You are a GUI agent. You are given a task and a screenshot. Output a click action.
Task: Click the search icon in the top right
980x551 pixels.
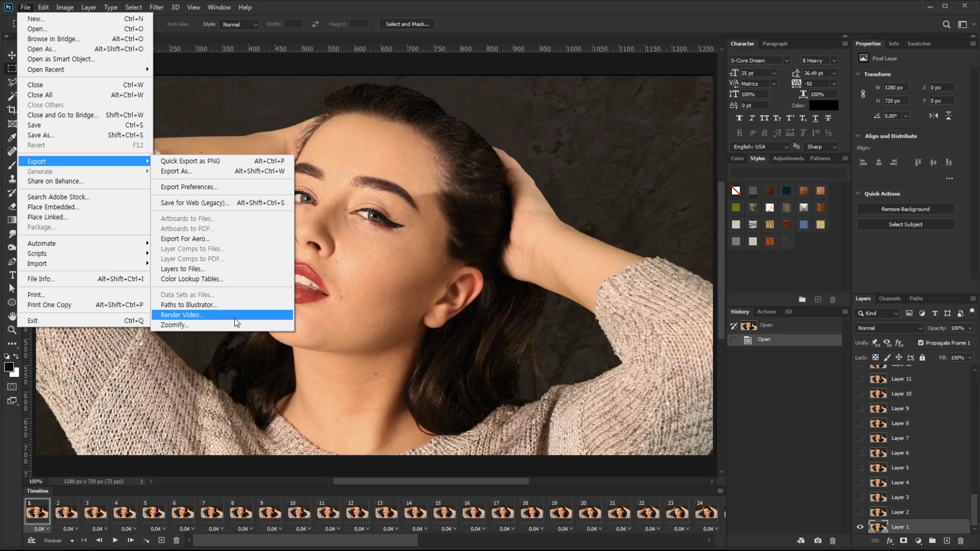point(946,24)
